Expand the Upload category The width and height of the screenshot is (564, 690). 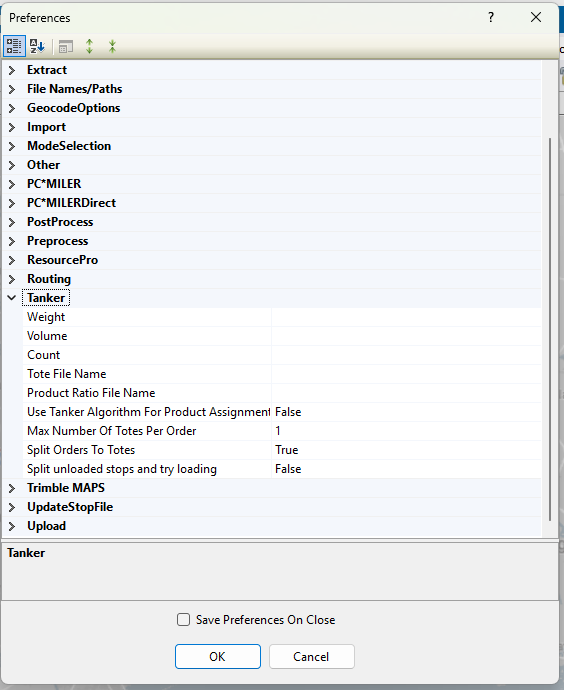tap(12, 526)
